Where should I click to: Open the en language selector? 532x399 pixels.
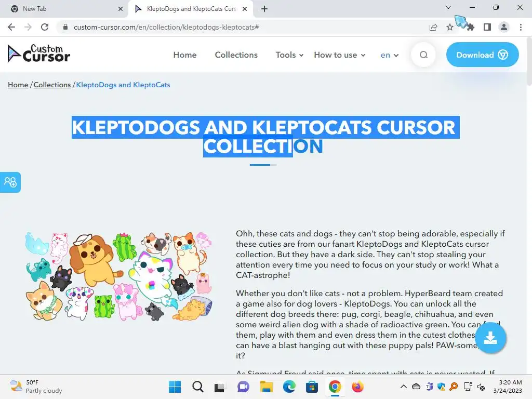click(x=390, y=55)
